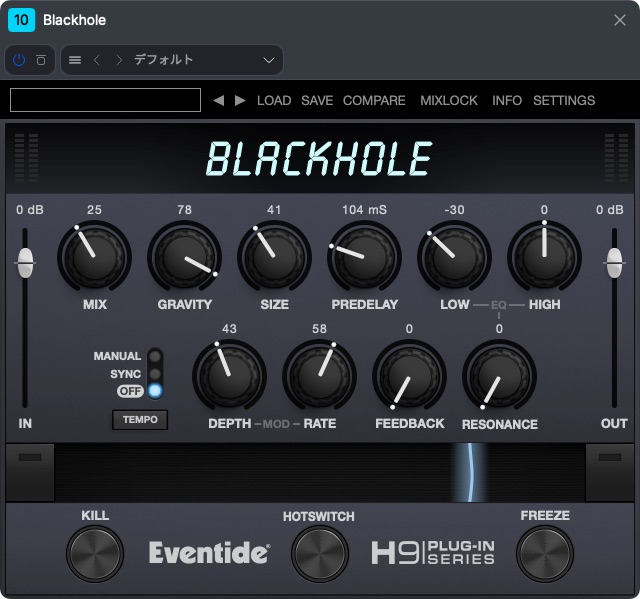Click the mod RATE knob
This screenshot has height=599, width=640.
(319, 376)
